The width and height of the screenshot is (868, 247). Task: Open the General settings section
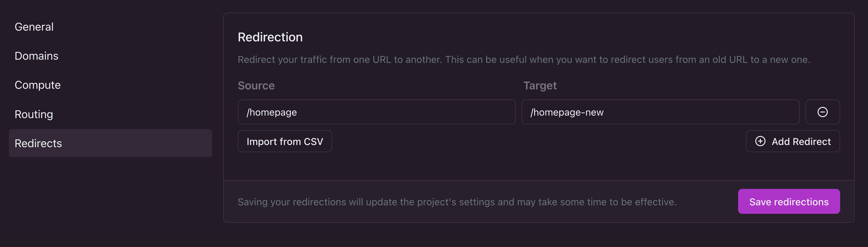[34, 27]
